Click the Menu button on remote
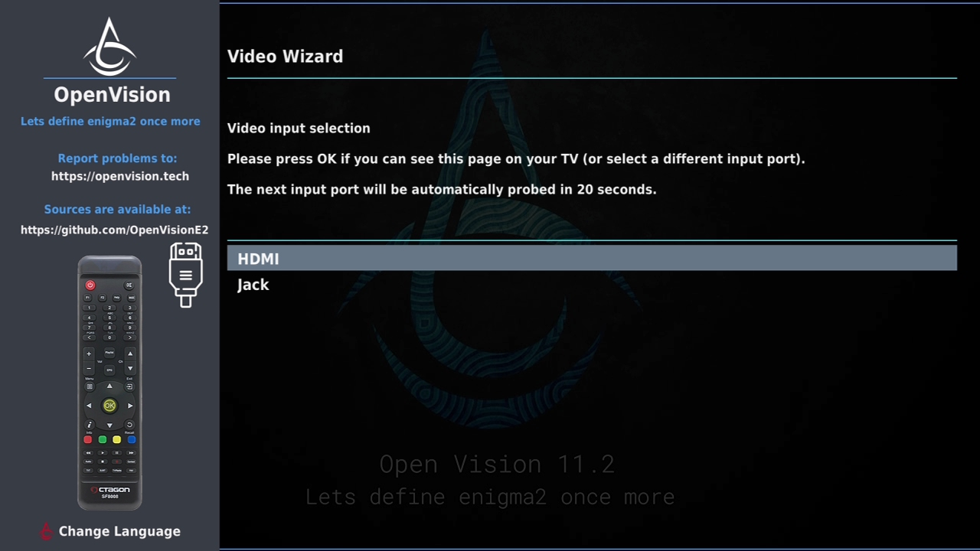This screenshot has width=980, height=551. [x=90, y=386]
